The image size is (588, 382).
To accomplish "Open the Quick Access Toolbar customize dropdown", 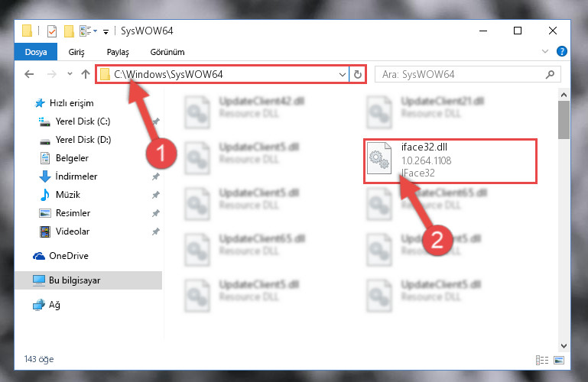I will click(106, 32).
